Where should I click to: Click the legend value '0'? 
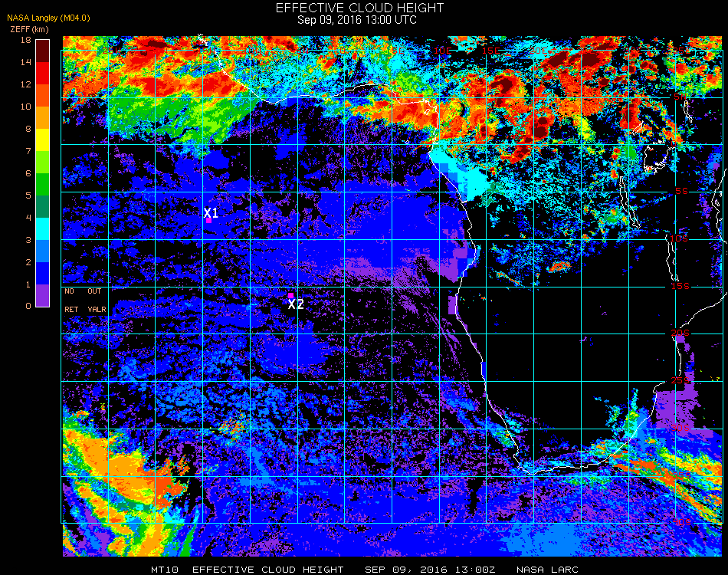point(28,306)
